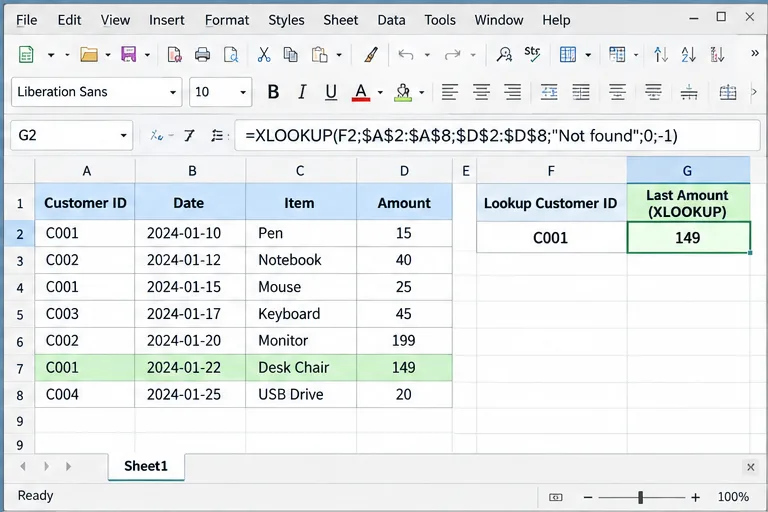Screen dimensions: 768x512
Task: Align cell text left
Action: [x=450, y=92]
